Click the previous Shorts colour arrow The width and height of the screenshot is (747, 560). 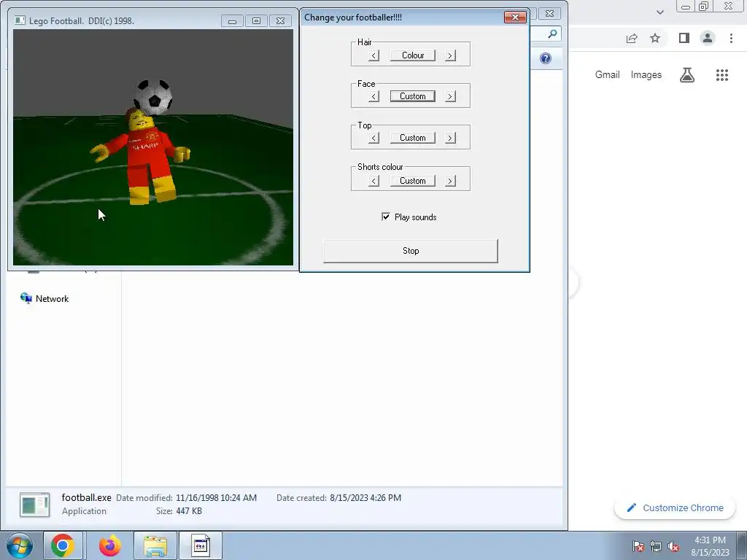point(374,181)
